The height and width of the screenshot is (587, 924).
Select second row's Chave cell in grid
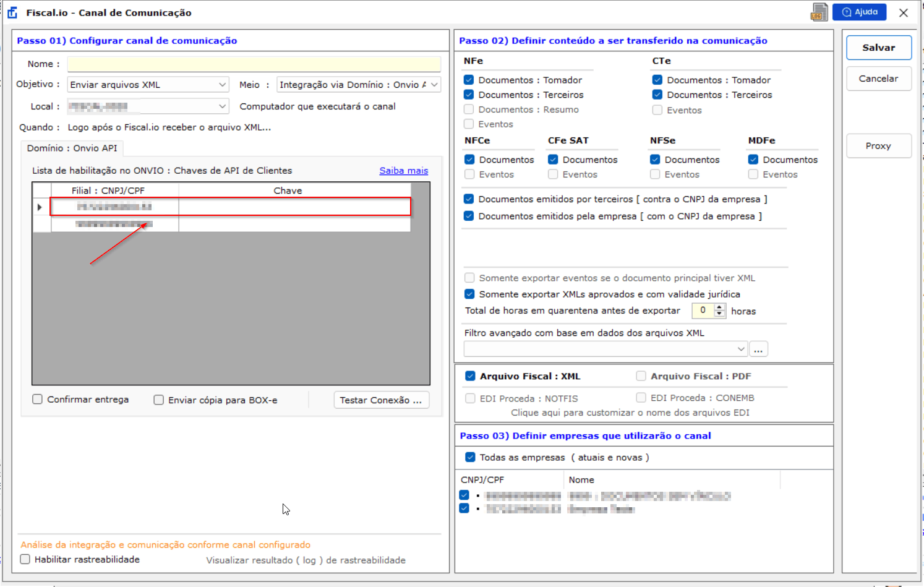[x=295, y=224]
